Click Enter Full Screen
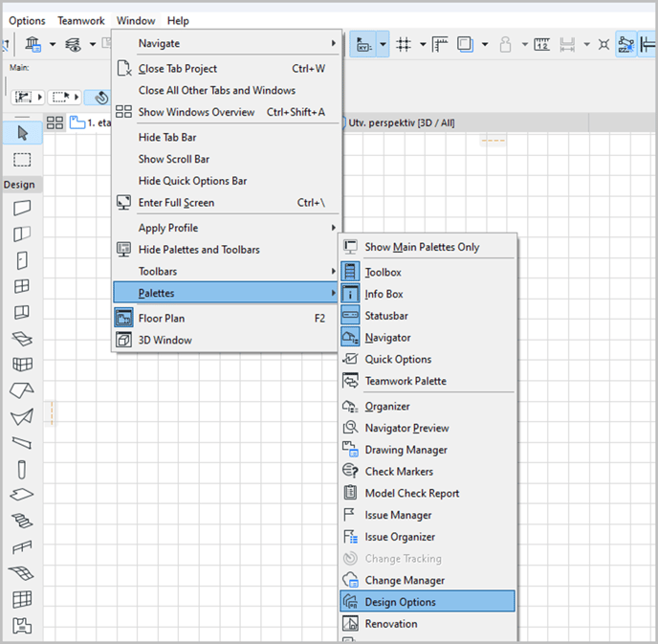 tap(227, 203)
